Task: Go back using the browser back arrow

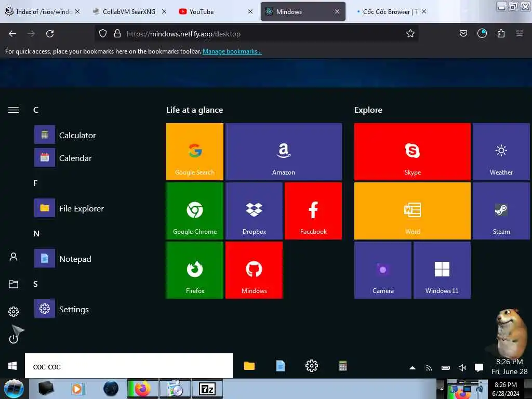Action: tap(12, 34)
